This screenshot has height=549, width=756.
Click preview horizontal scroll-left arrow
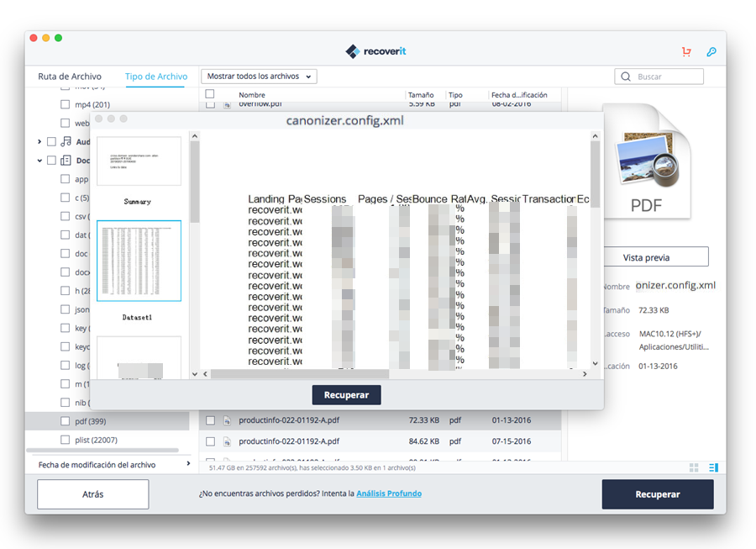(206, 374)
